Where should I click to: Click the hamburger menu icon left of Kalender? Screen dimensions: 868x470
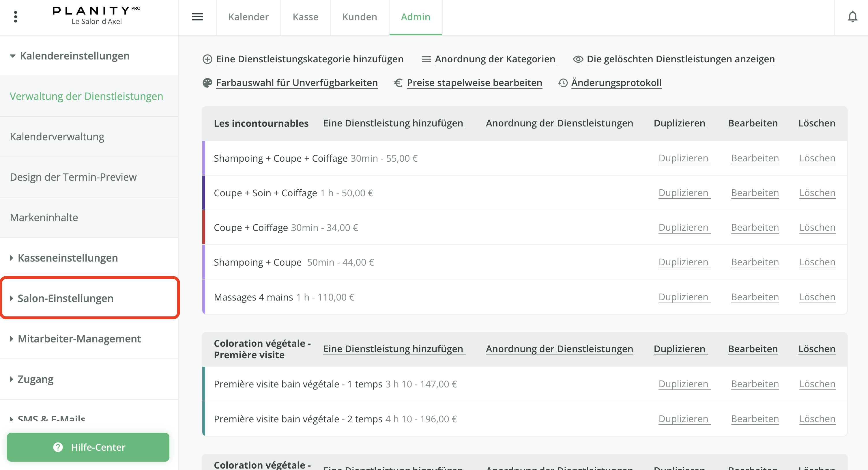point(197,17)
